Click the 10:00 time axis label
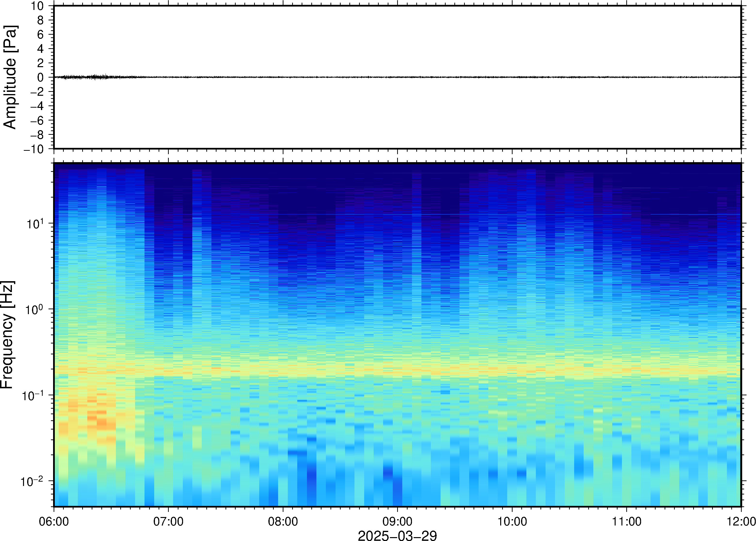 (512, 521)
